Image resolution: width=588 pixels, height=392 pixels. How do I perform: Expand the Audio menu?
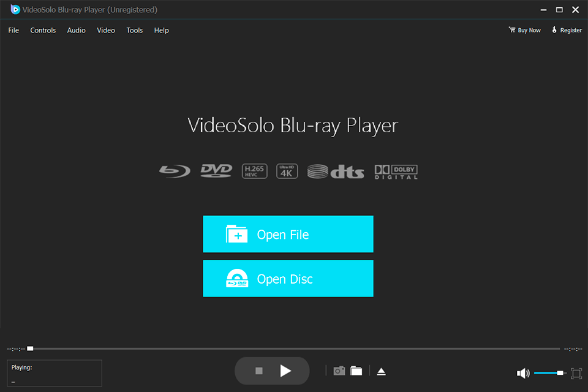pyautogui.click(x=76, y=30)
